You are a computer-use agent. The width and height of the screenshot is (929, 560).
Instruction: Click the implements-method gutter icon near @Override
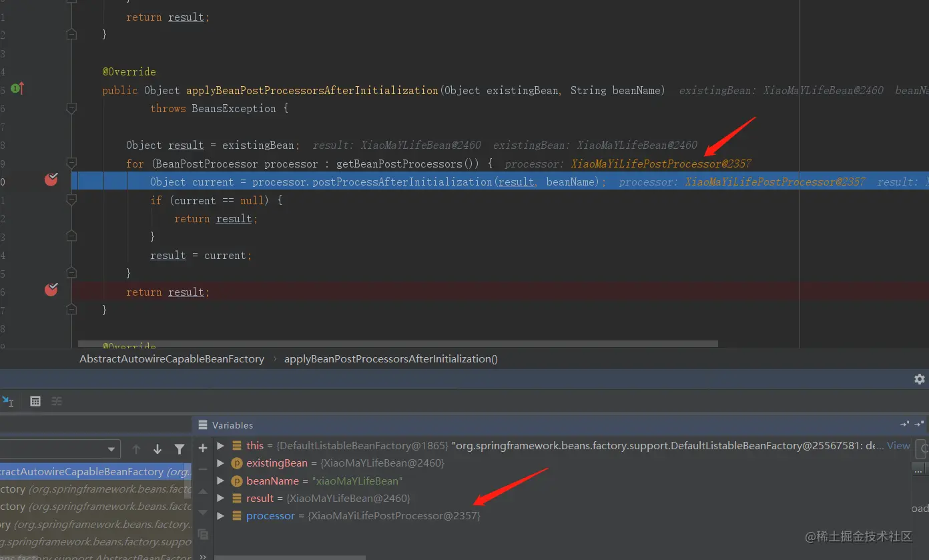[x=17, y=88]
